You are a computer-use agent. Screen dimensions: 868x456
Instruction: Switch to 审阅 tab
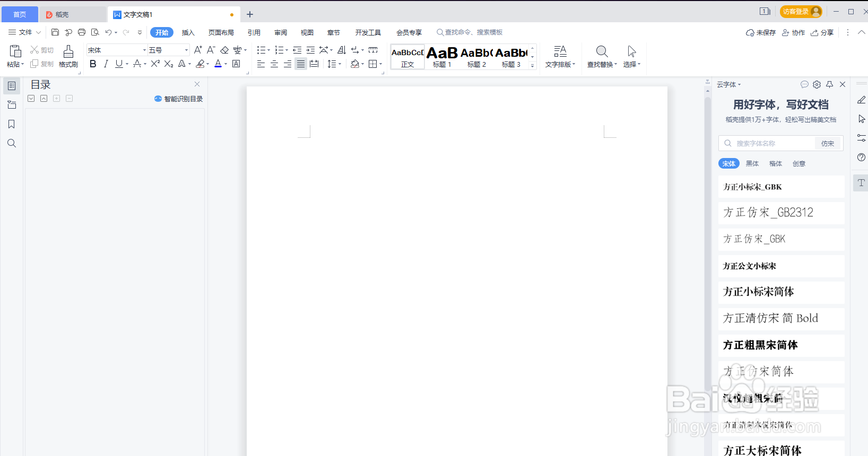[281, 32]
